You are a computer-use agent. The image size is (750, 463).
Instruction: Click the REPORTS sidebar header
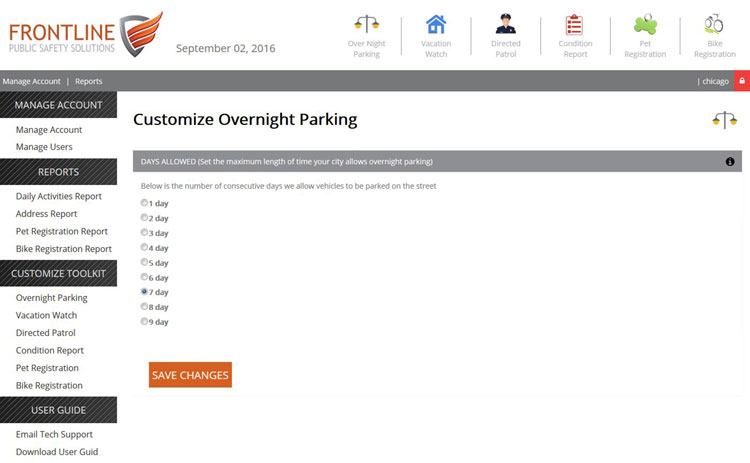(x=58, y=172)
